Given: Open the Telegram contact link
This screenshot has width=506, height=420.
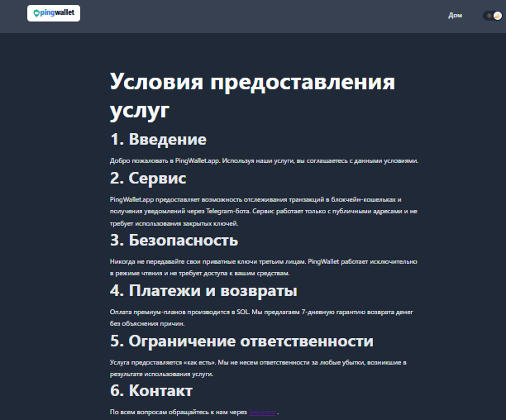Looking at the screenshot, I should click(262, 412).
